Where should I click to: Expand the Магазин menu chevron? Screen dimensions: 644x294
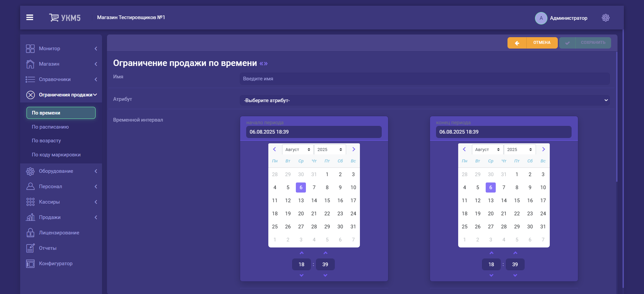pos(96,64)
